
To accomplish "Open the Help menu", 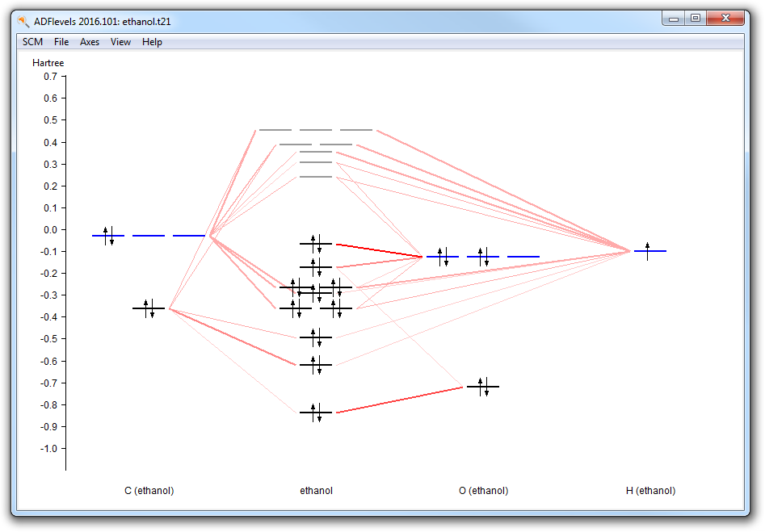I will point(152,42).
